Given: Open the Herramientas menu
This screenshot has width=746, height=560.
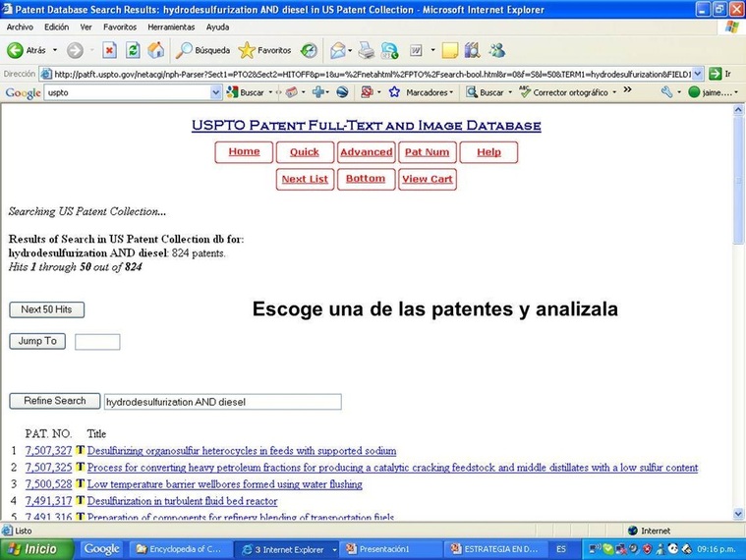Looking at the screenshot, I should (171, 28).
